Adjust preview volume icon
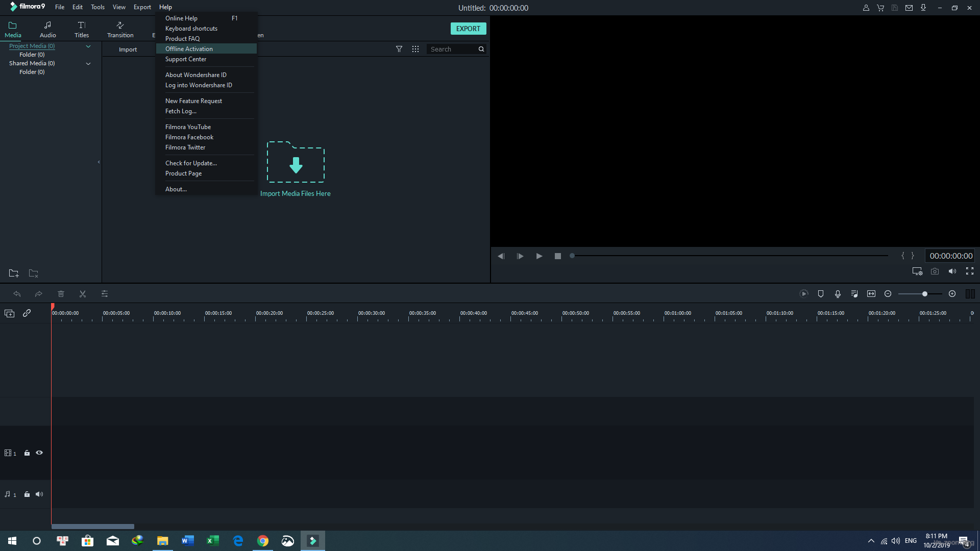 [x=952, y=271]
